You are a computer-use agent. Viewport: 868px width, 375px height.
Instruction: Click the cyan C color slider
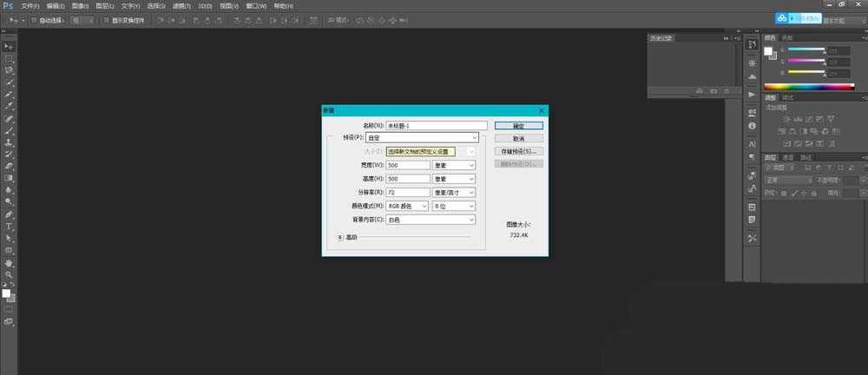pos(806,49)
